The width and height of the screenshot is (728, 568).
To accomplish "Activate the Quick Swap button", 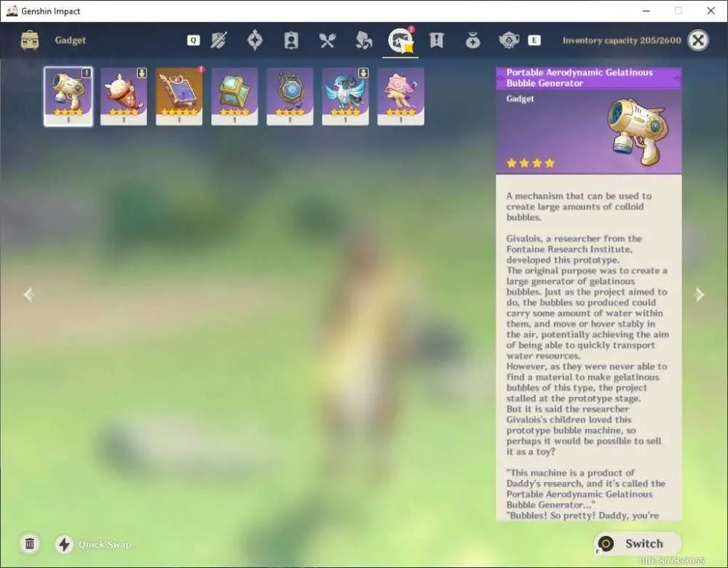I will 93,544.
